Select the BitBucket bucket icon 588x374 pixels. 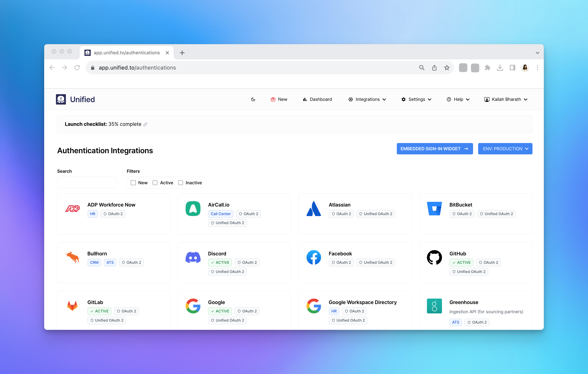point(434,208)
